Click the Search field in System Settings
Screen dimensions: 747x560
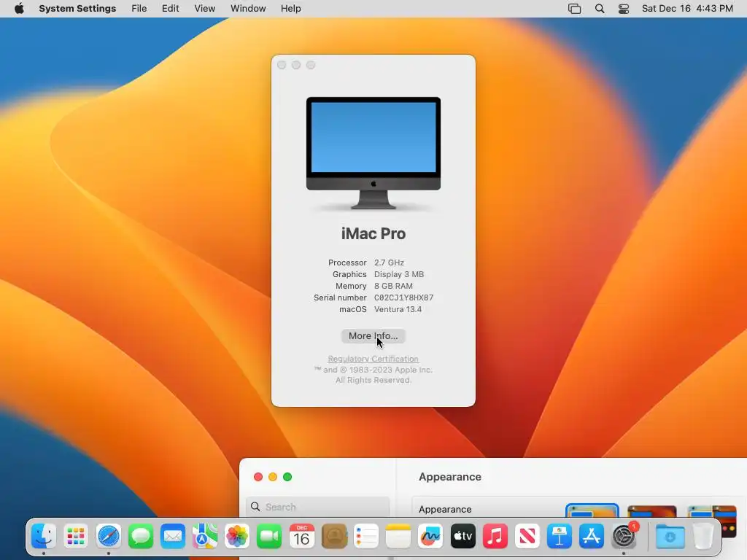click(x=318, y=507)
